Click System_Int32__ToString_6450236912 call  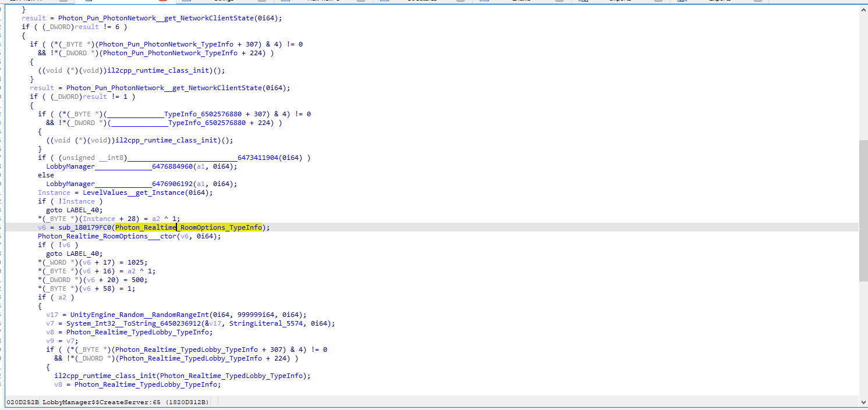(x=136, y=323)
